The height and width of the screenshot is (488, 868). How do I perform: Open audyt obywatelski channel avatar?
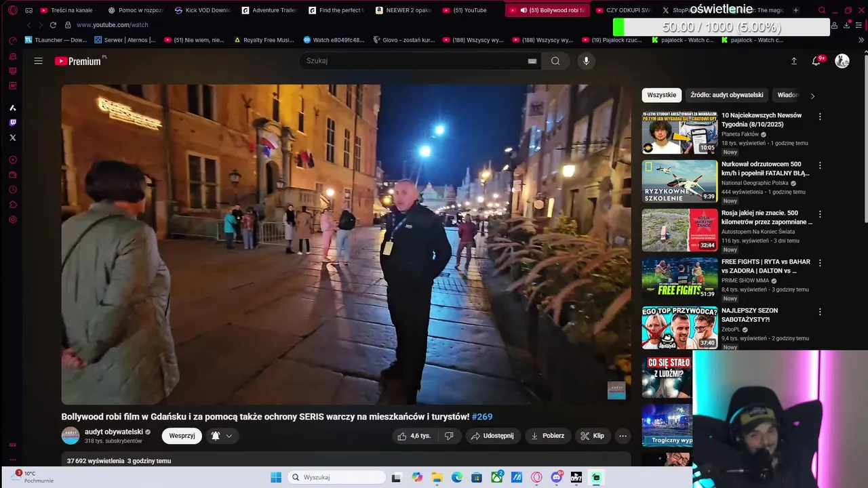(x=71, y=436)
